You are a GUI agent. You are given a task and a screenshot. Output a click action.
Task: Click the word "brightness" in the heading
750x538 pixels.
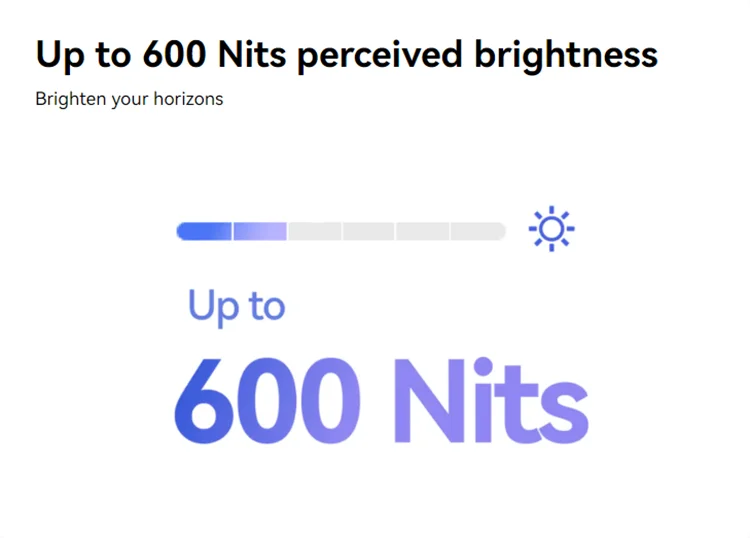coord(565,54)
